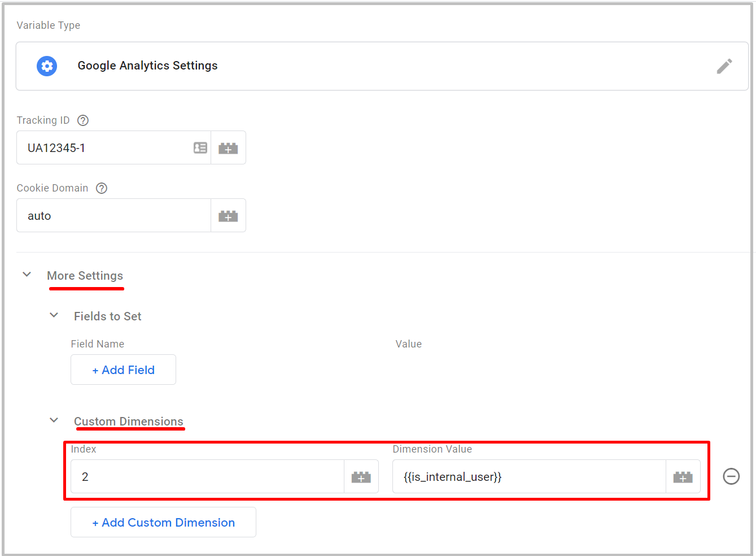Click the Add Field button
The image size is (756, 556).
click(x=123, y=370)
